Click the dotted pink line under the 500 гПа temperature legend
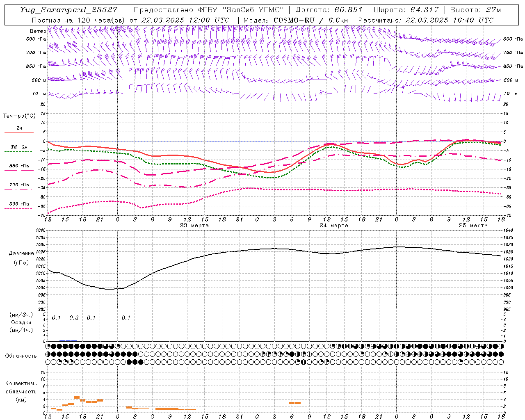This screenshot has width=525, height=420. pyautogui.click(x=18, y=208)
